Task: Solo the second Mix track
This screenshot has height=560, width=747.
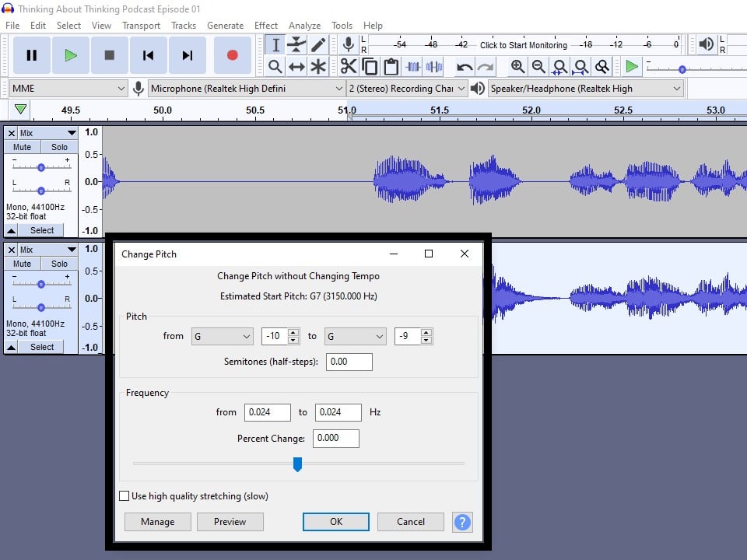Action: (59, 264)
